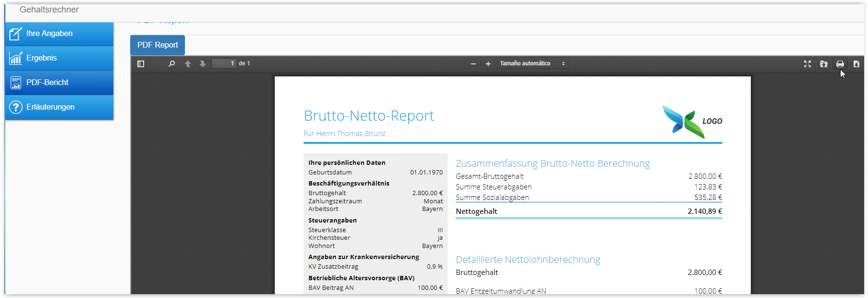
Task: Click the page number input field
Action: click(224, 63)
